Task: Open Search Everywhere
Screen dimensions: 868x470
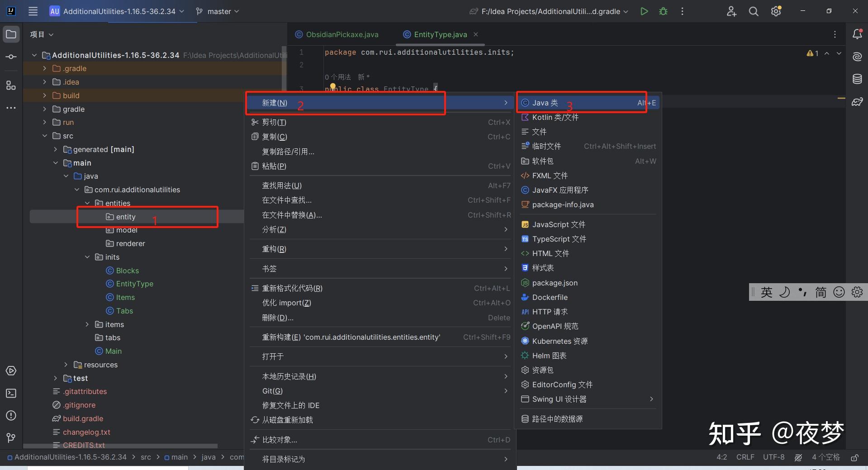Action: 754,11
